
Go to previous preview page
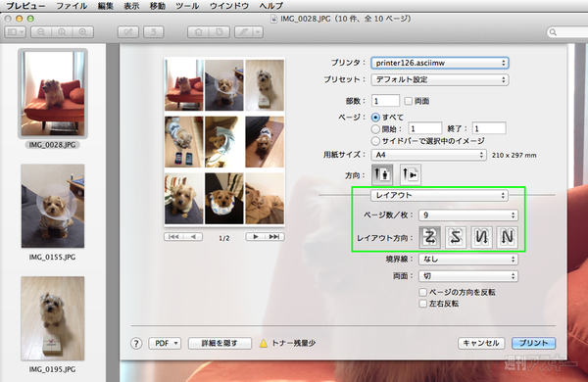point(193,237)
